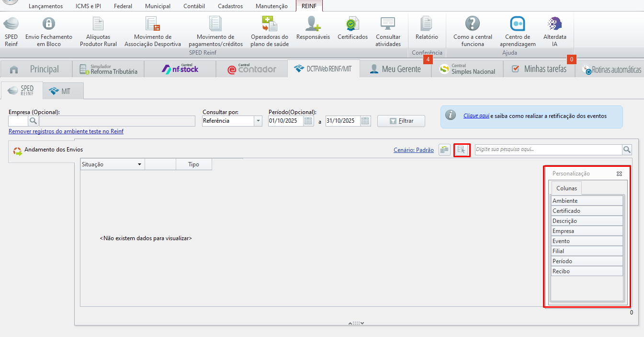Switch to Central Contador tab
Viewport: 644px width, 337px height.
251,69
